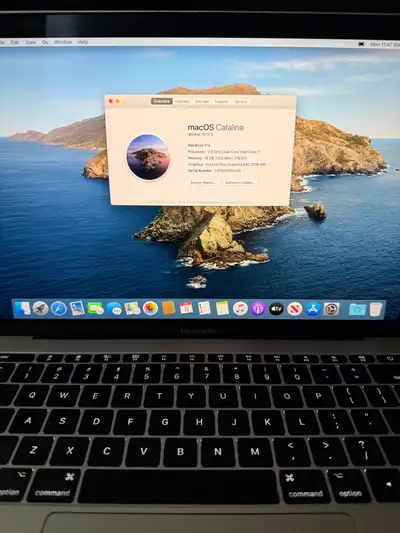Open Finder from the dock
Viewport: 400px width, 533px height.
coord(23,308)
